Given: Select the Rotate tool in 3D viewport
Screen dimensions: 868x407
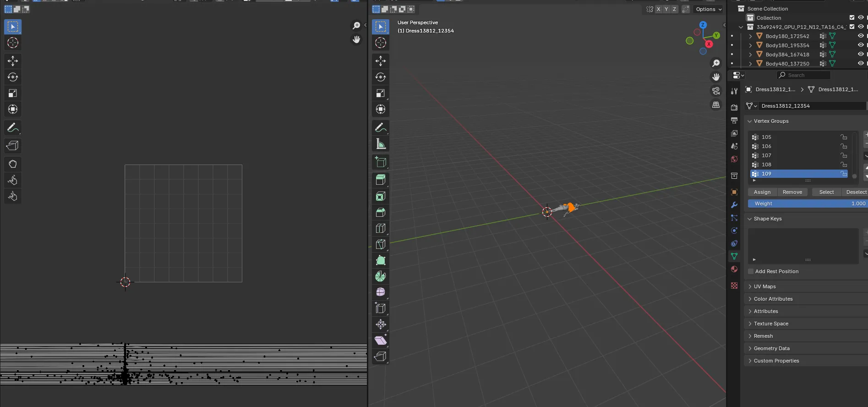Looking at the screenshot, I should pos(381,77).
